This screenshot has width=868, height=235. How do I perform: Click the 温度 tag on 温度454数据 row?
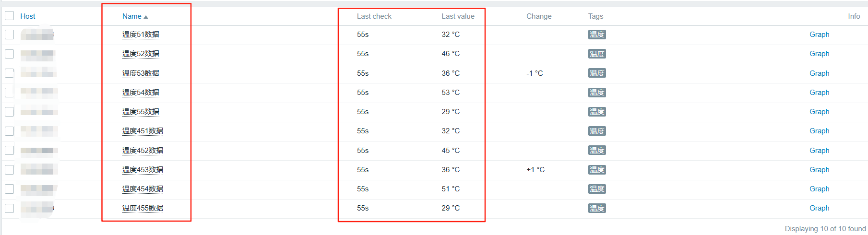click(x=597, y=189)
